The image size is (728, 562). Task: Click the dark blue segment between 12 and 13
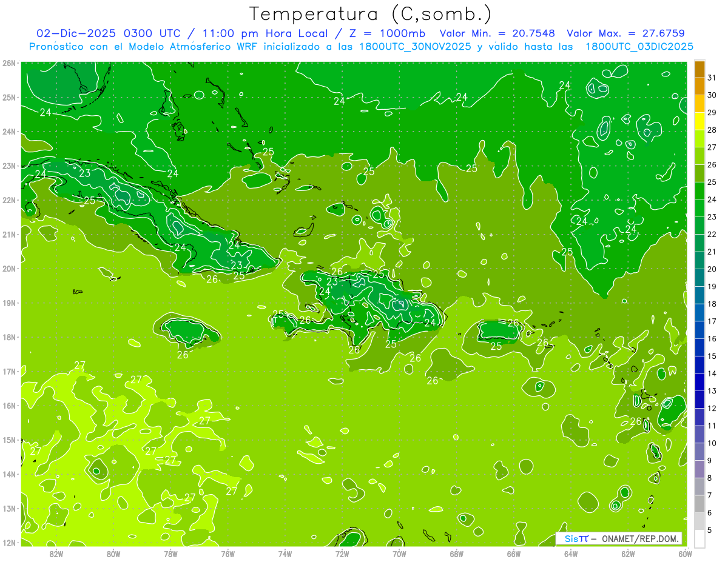pyautogui.click(x=699, y=400)
